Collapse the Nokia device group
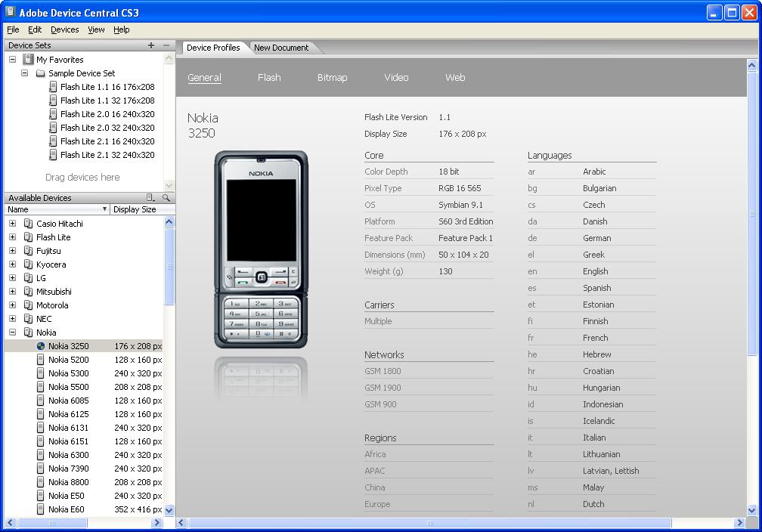The width and height of the screenshot is (762, 532). coord(13,332)
